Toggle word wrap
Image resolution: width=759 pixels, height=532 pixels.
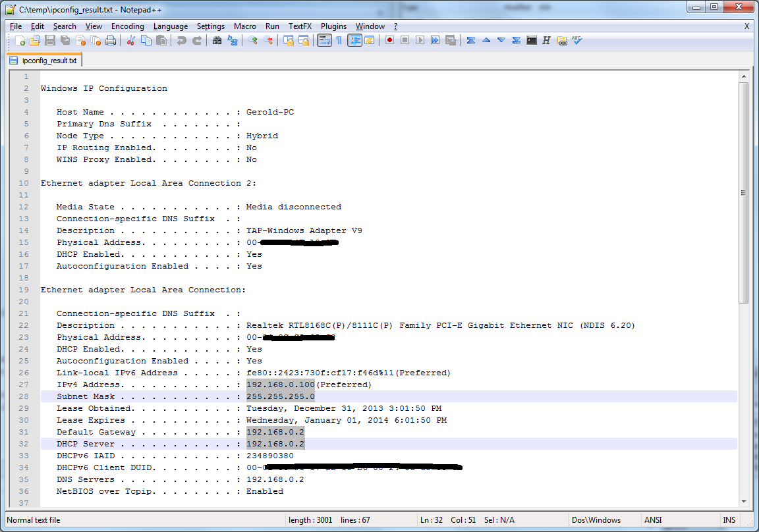pyautogui.click(x=323, y=40)
